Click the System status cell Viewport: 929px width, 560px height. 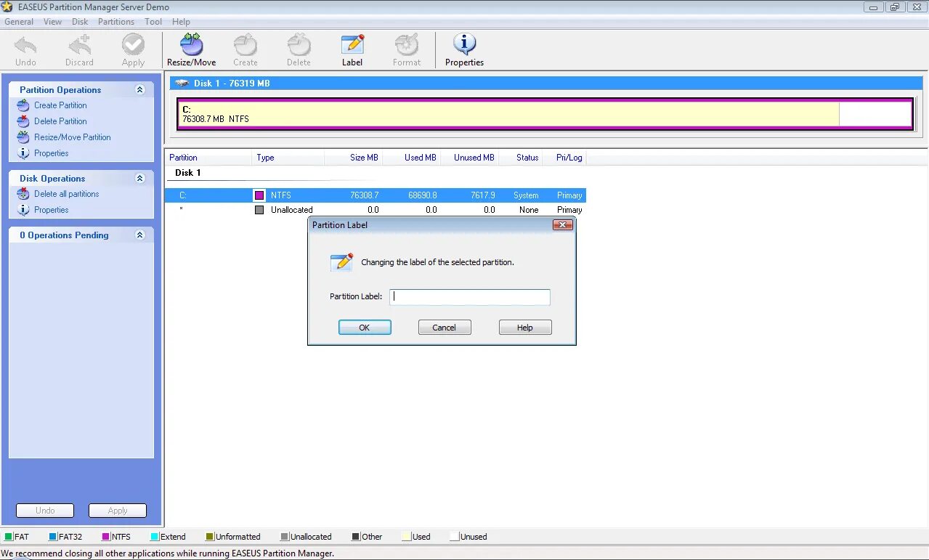point(526,195)
